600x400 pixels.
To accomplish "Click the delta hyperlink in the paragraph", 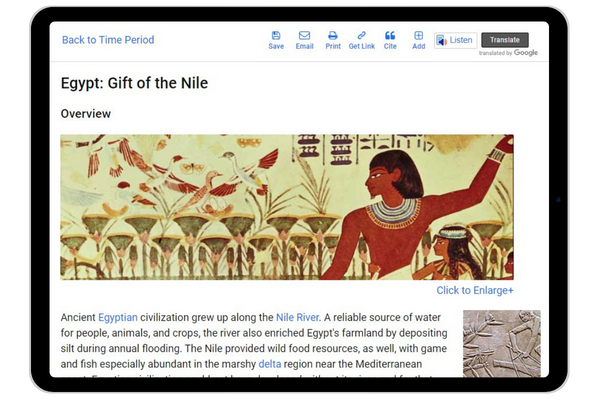I will click(272, 365).
